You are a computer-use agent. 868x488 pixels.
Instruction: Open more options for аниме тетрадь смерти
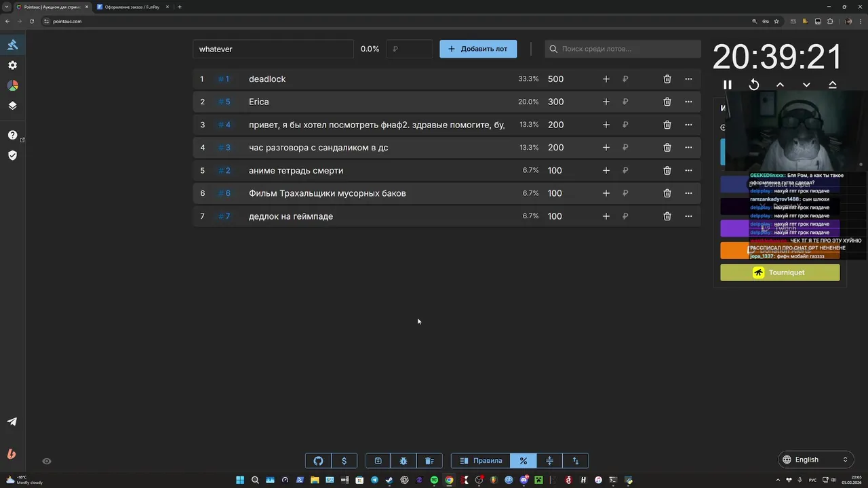click(x=688, y=171)
